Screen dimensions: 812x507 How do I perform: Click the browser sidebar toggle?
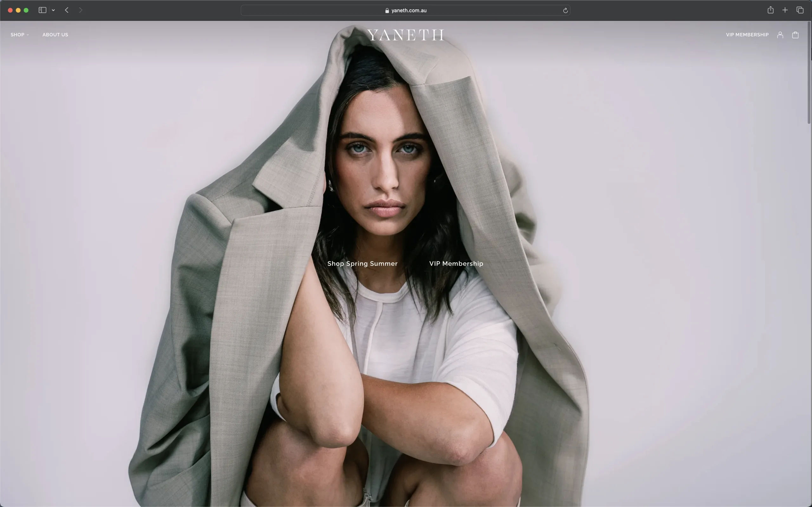[x=42, y=10]
